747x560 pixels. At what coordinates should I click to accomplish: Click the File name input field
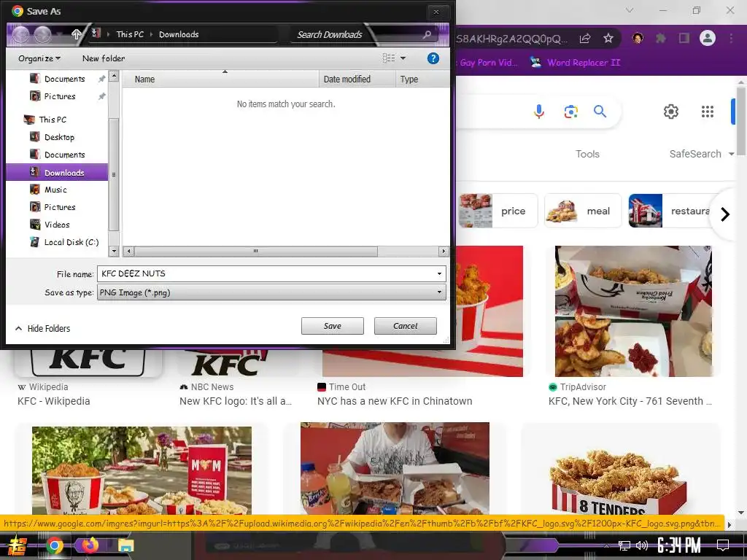click(x=266, y=274)
